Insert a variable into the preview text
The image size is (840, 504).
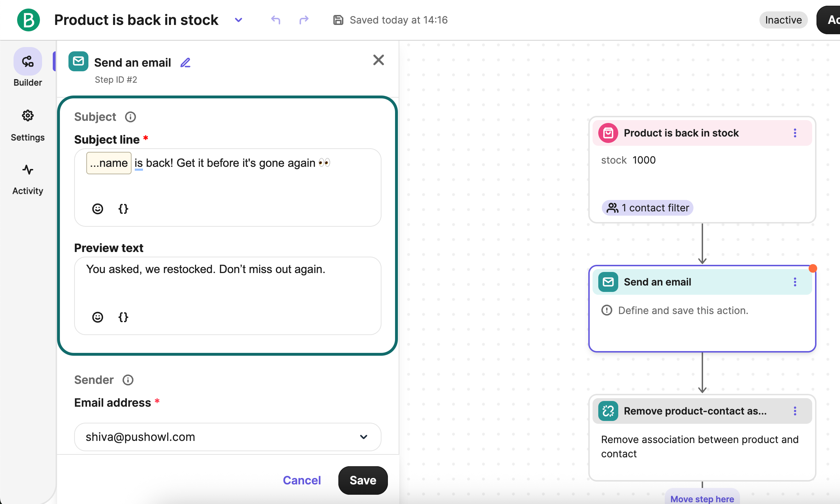click(x=123, y=317)
